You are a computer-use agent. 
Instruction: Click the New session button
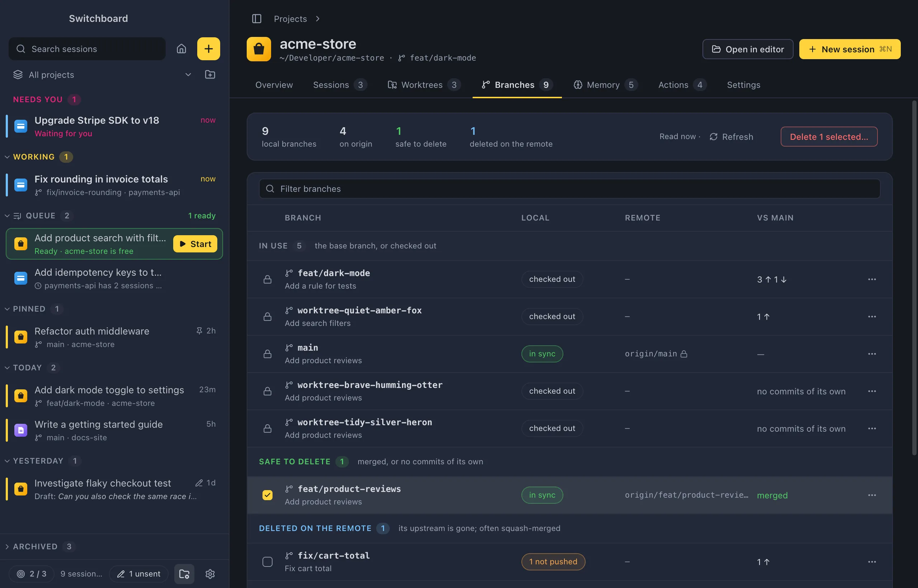click(850, 49)
